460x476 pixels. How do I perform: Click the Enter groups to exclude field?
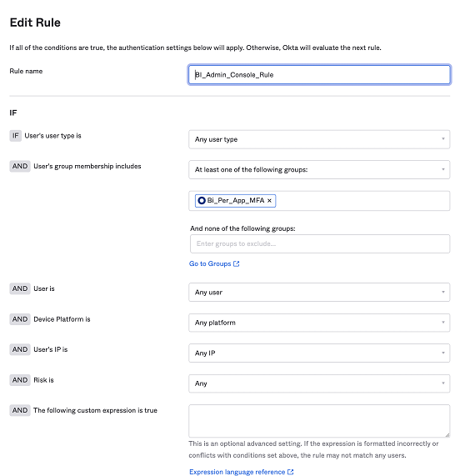(x=320, y=243)
